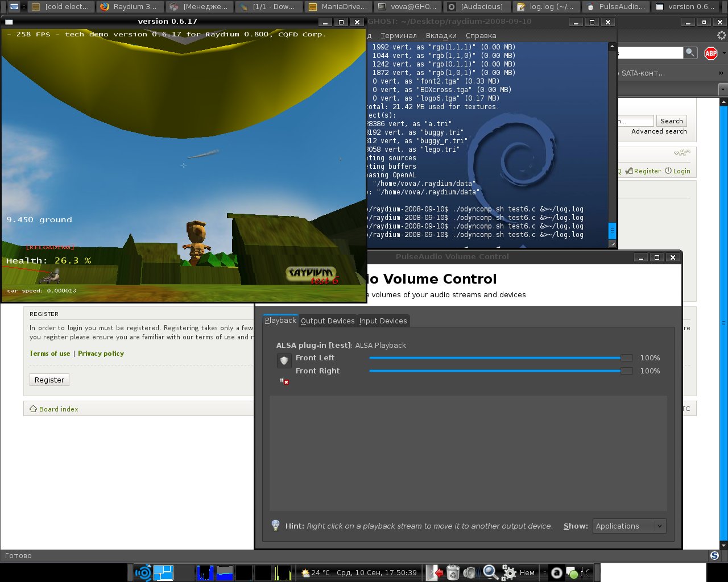Switch to the Raydium Firefox taskbar window

[x=130, y=7]
